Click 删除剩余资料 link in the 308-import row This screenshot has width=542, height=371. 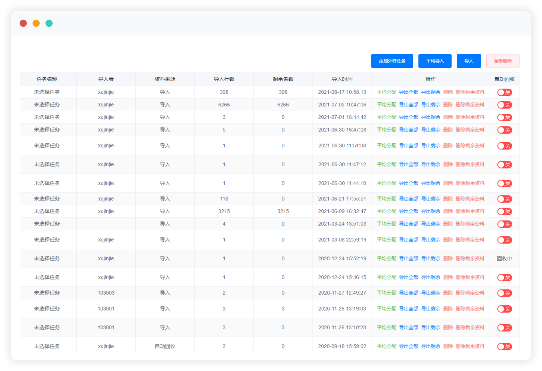470,92
